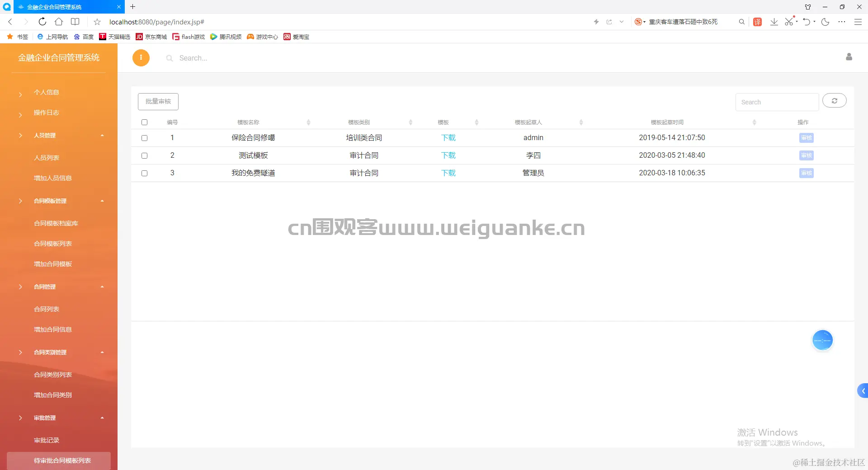The height and width of the screenshot is (470, 868).
Task: Check the row for 我的免费隧道
Action: 144,173
